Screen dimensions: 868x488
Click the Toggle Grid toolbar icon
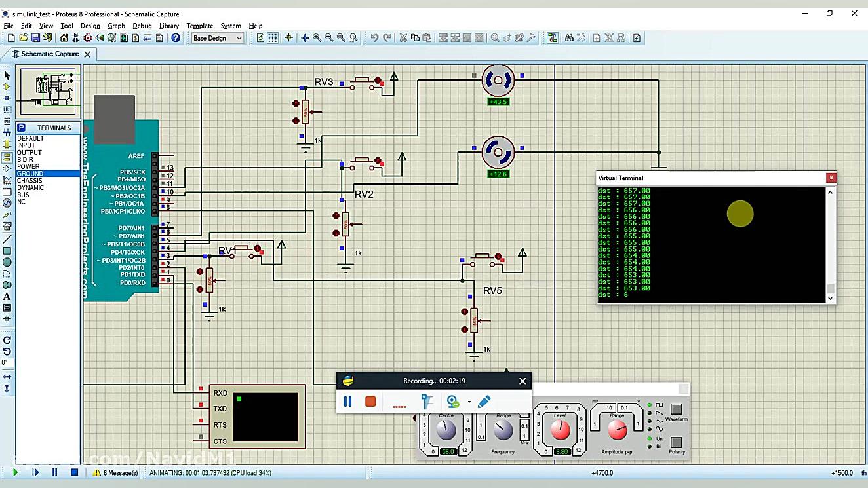pos(273,38)
